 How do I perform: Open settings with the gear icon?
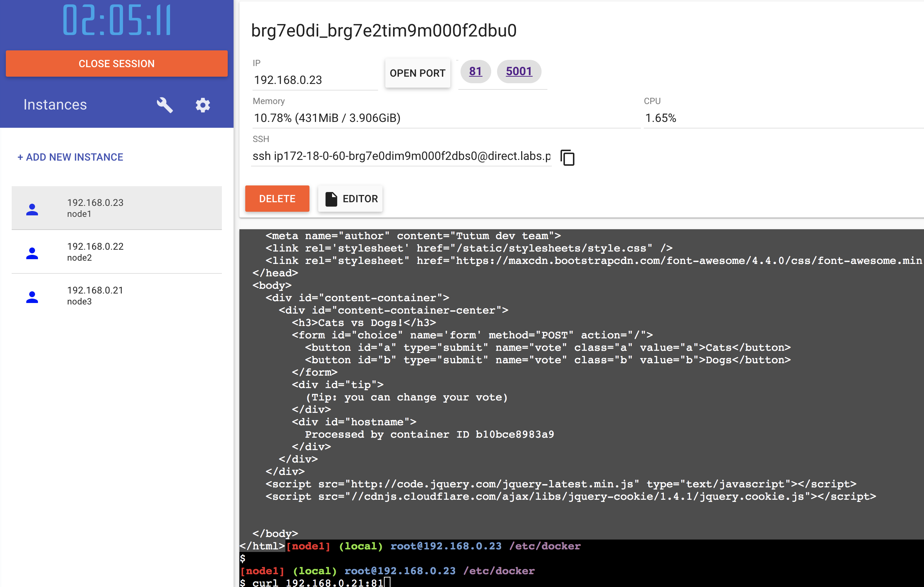pos(203,105)
